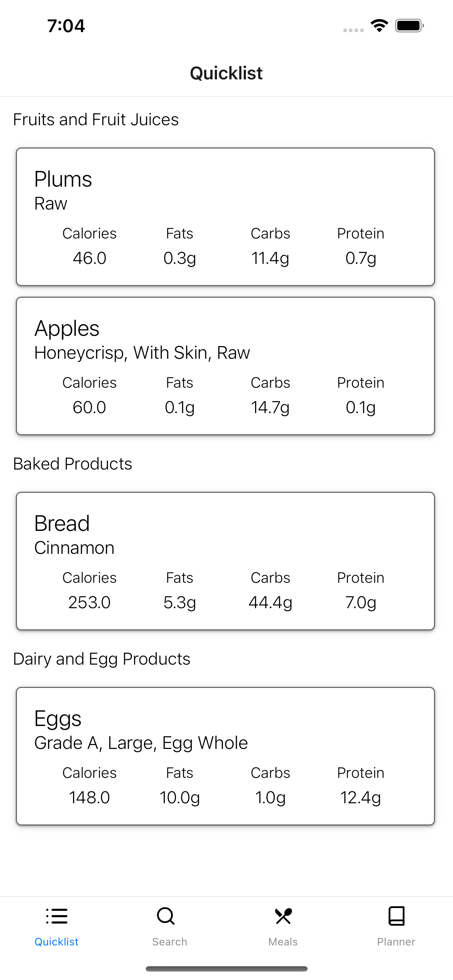Viewport: 453px width, 980px height.
Task: Switch to the Search tab label
Action: coord(170,942)
